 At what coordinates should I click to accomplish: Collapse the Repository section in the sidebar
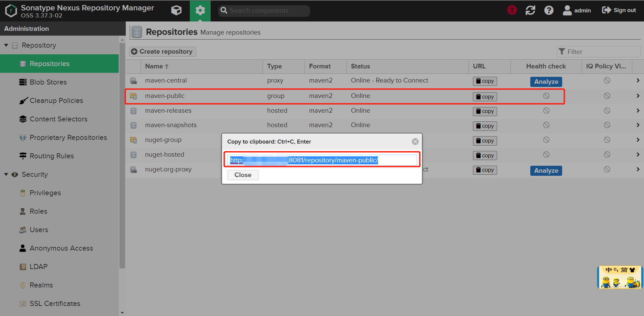click(6, 45)
